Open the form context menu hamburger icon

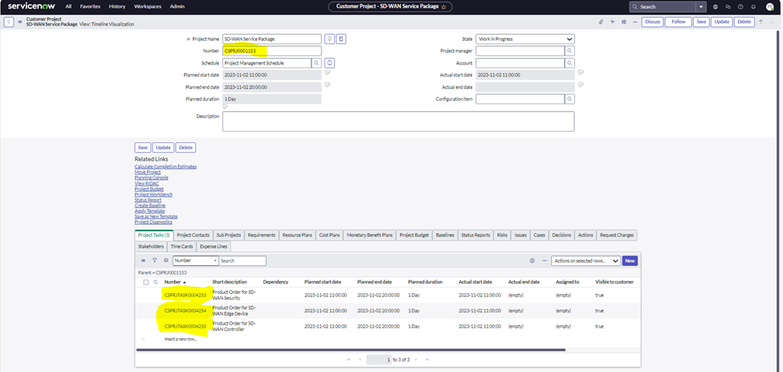pyautogui.click(x=20, y=22)
